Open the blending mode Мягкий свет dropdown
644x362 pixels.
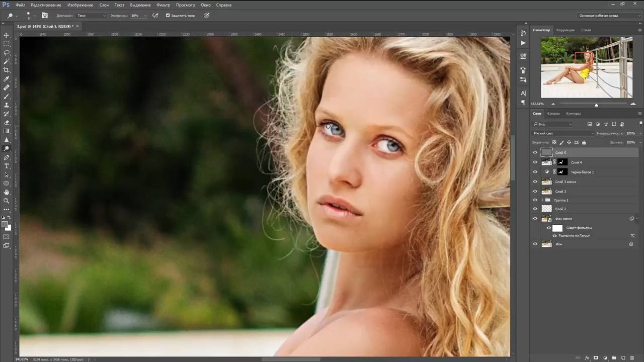tap(563, 133)
